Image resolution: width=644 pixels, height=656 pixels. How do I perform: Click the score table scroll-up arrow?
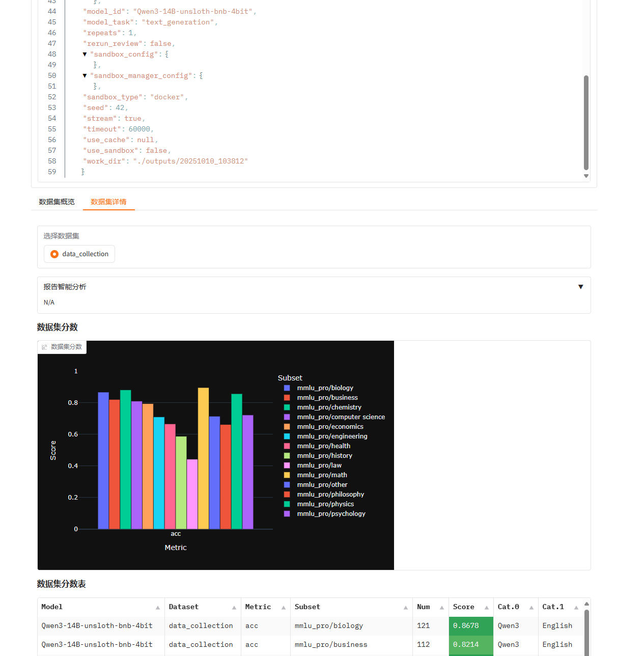pyautogui.click(x=586, y=604)
